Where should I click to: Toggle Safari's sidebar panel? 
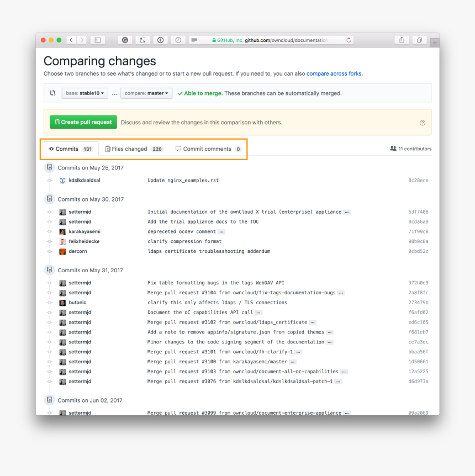97,40
